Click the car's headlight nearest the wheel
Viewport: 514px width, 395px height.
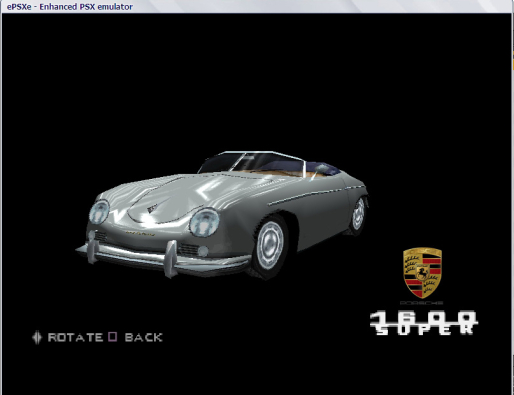point(205,222)
